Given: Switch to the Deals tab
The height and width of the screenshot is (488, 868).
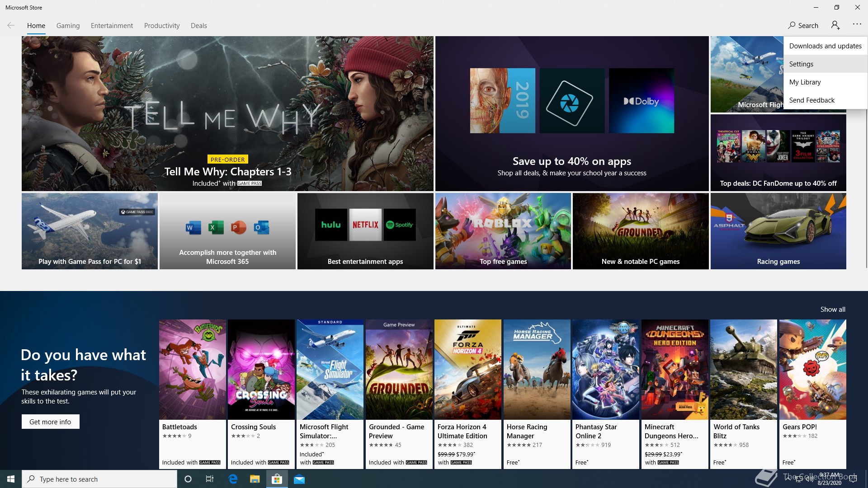Looking at the screenshot, I should 199,25.
